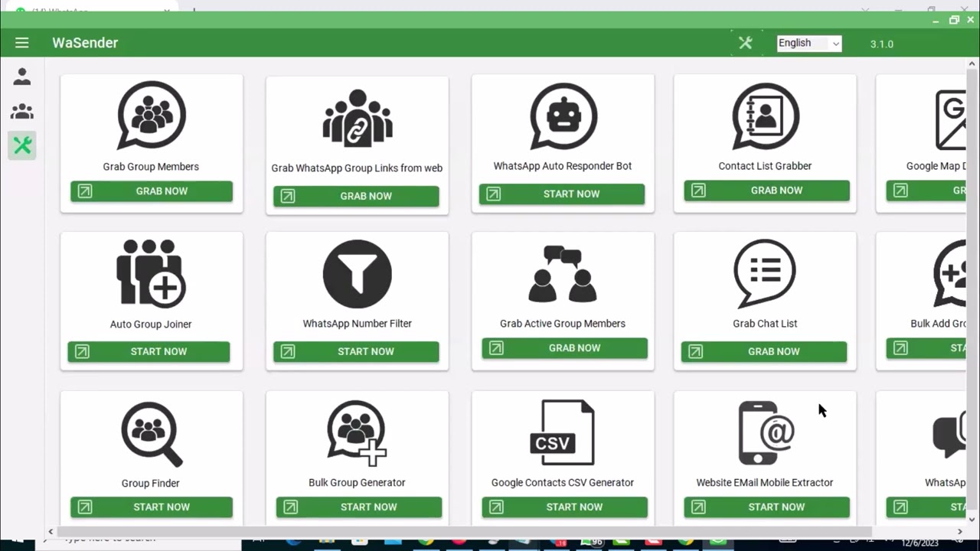
Task: Grab Now under Grab Active Group Members
Action: coord(564,348)
